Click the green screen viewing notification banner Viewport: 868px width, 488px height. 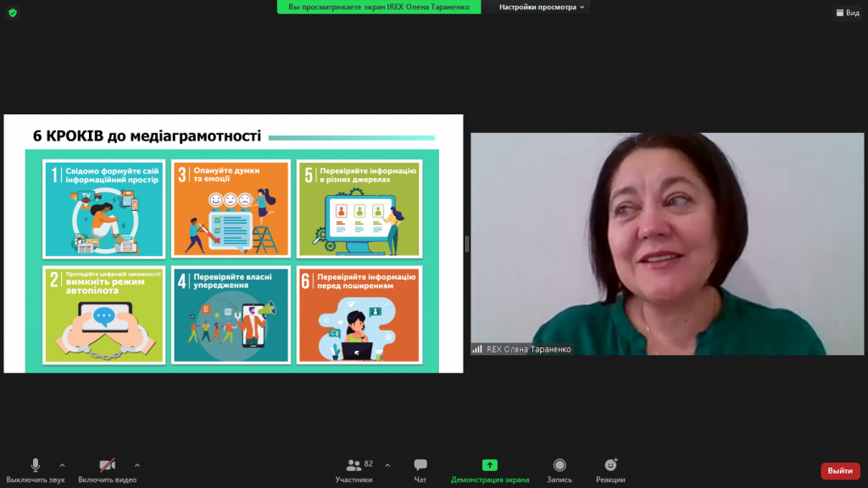click(378, 7)
